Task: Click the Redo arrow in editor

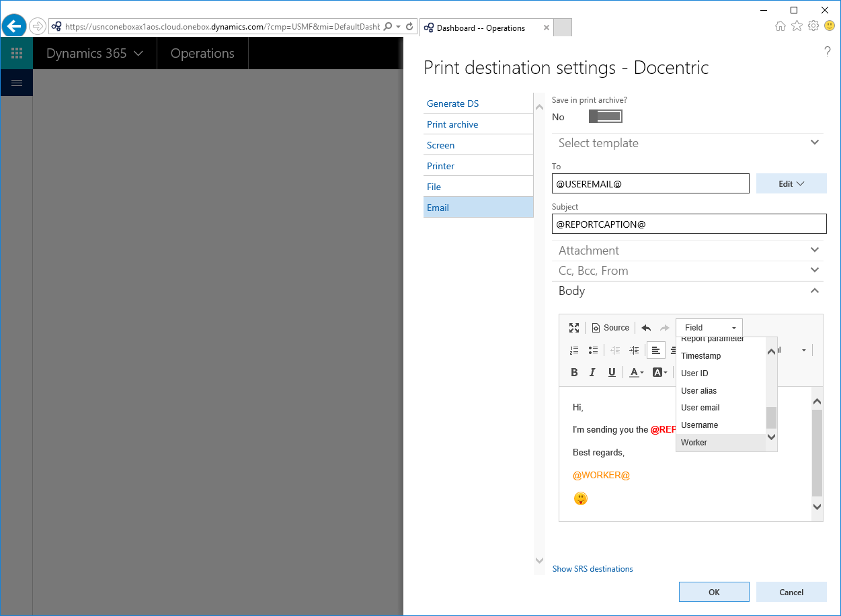Action: 664,328
